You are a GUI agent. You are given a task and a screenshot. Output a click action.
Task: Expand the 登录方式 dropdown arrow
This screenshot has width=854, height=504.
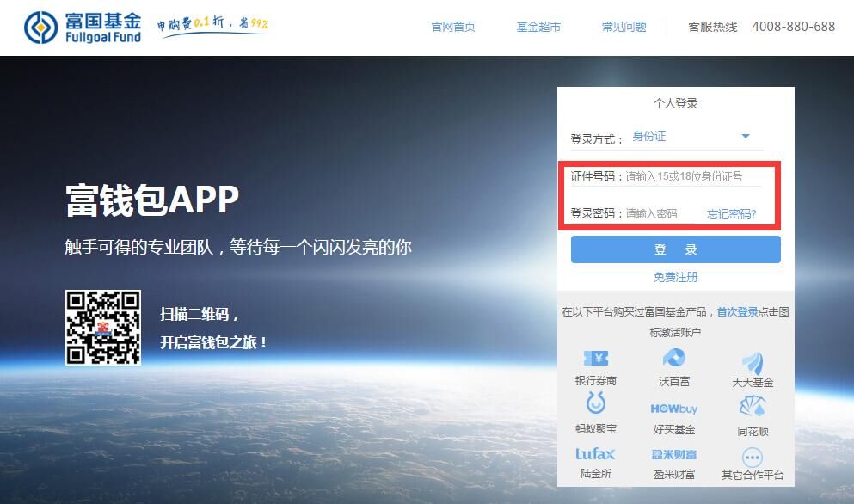coord(746,136)
